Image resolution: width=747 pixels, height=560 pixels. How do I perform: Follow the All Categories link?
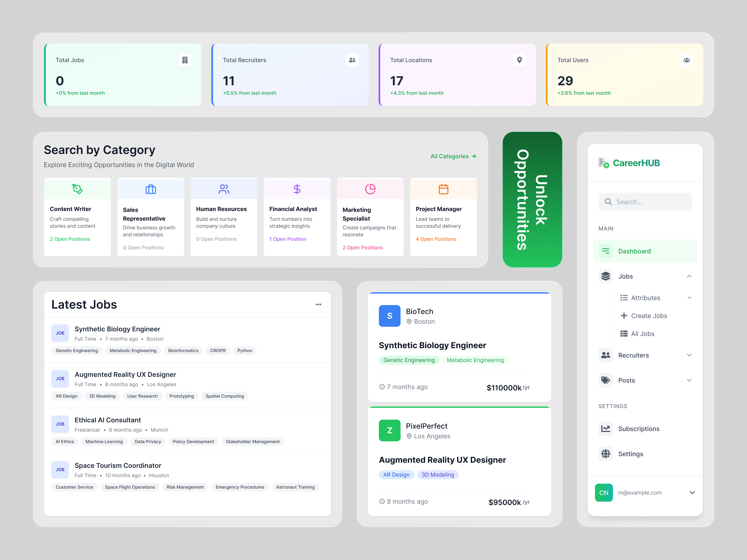click(453, 156)
